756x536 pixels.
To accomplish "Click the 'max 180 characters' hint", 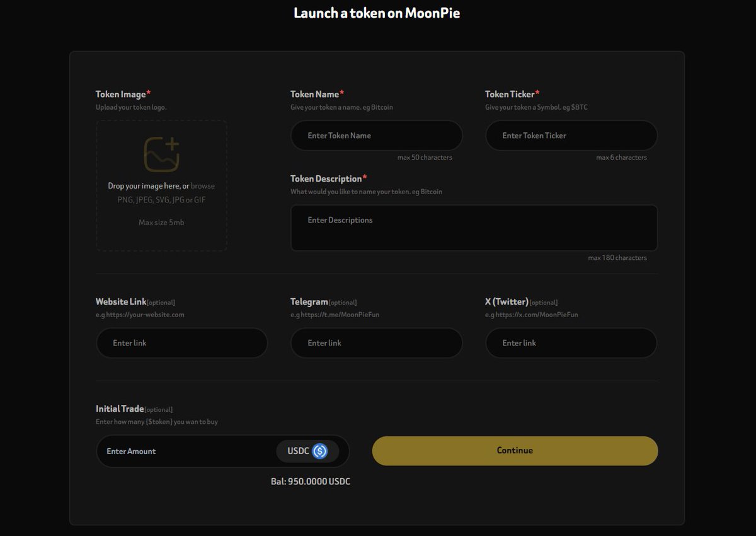I will (617, 258).
